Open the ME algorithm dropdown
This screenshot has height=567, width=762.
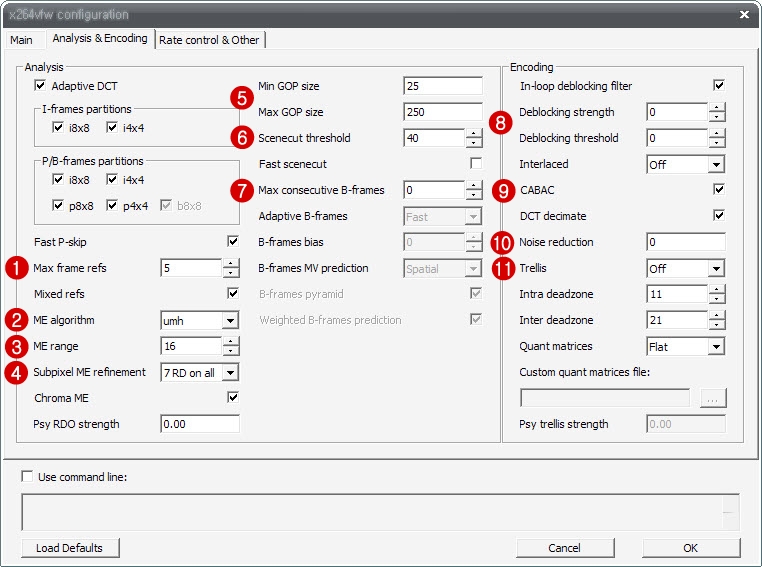(230, 321)
